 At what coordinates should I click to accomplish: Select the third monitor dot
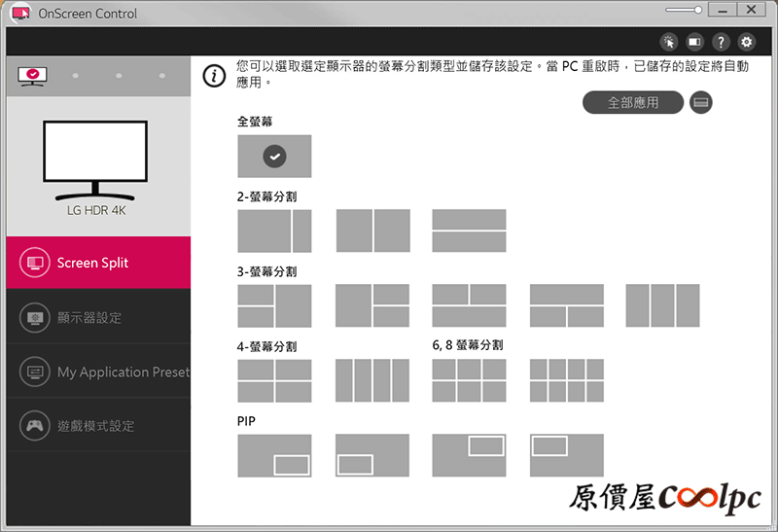click(x=119, y=76)
